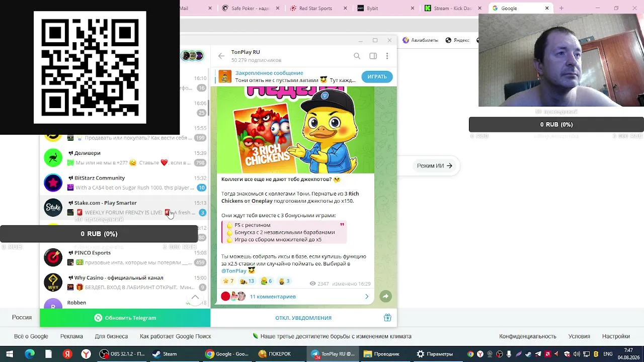Image resolution: width=644 pixels, height=362 pixels.
Task: Open Как работает Google Поиск link
Action: click(176, 336)
